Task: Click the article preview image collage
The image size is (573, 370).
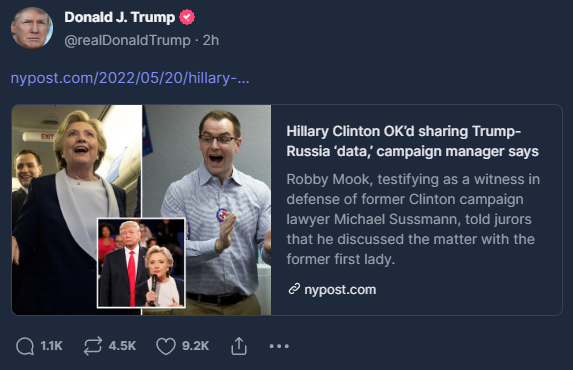Action: point(141,210)
